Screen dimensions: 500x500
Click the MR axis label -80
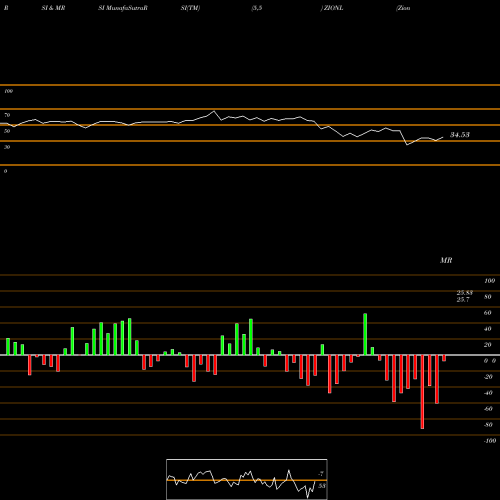488,425
